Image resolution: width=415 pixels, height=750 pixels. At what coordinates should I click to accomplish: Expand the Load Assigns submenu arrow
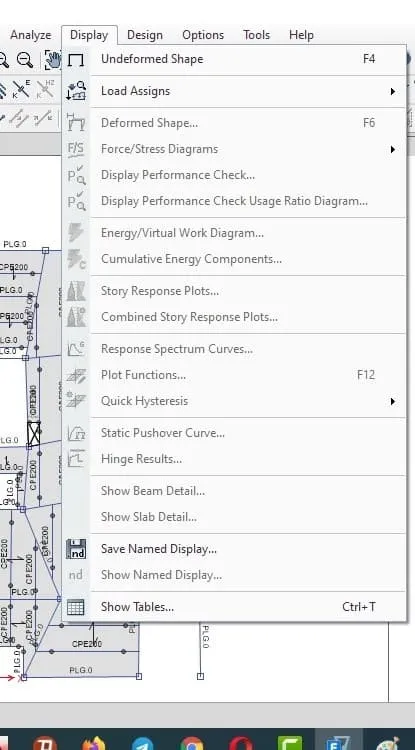[393, 91]
